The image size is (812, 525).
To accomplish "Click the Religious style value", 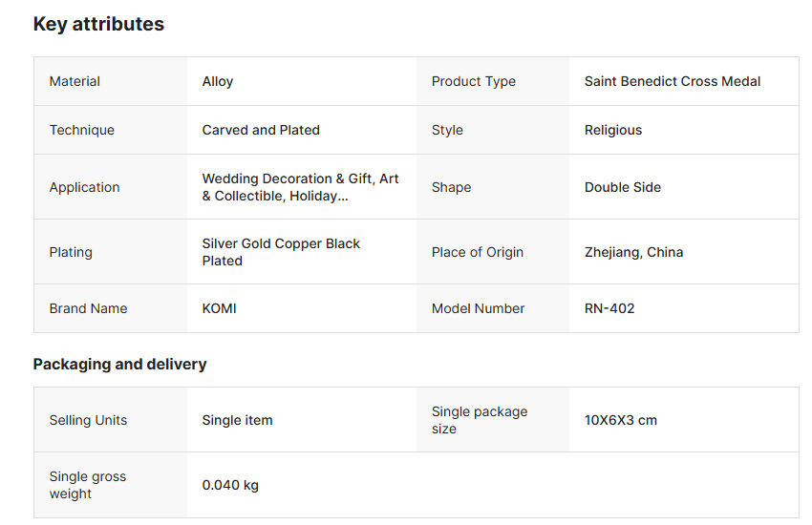I will point(613,131).
